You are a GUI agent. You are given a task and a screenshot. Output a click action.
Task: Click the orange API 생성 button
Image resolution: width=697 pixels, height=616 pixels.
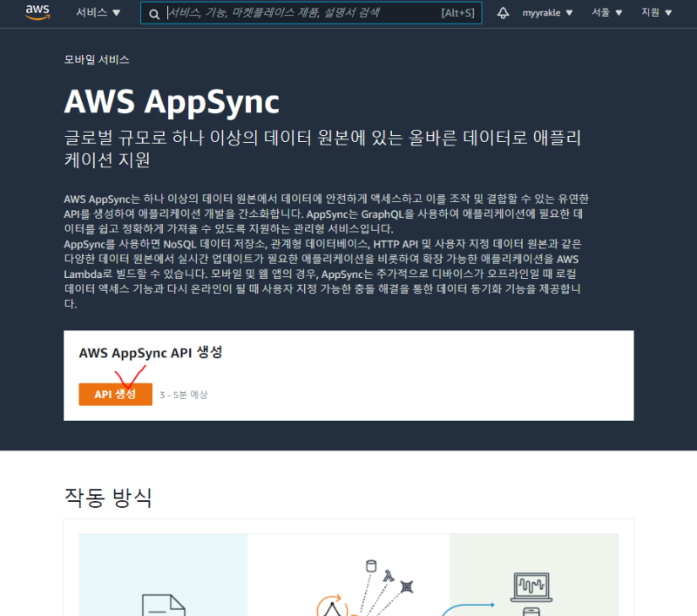point(115,395)
